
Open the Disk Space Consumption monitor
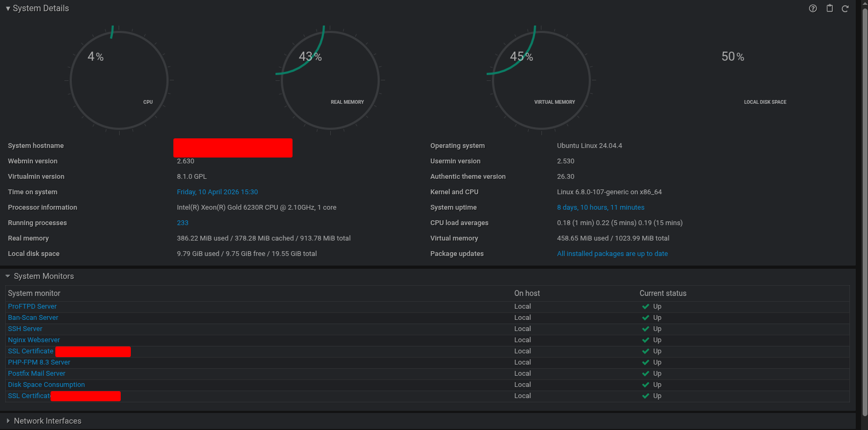pyautogui.click(x=46, y=385)
